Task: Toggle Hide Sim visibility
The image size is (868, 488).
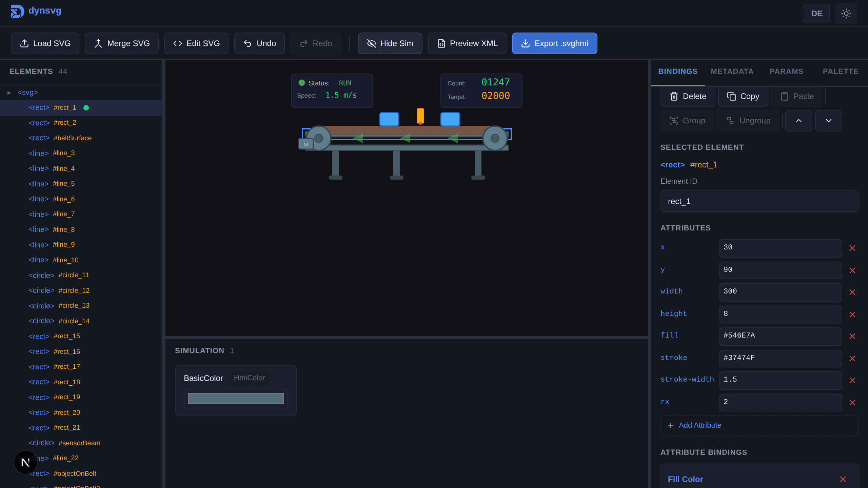Action: pyautogui.click(x=390, y=43)
